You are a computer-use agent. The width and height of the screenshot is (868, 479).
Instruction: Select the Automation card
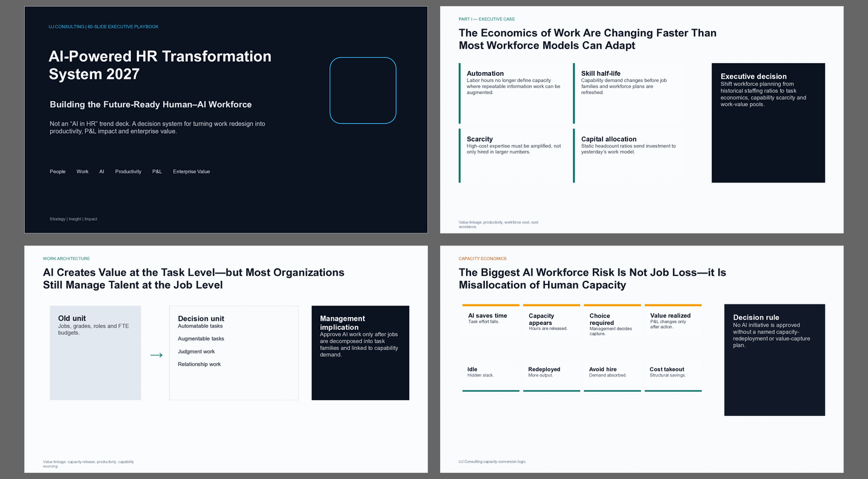point(514,93)
